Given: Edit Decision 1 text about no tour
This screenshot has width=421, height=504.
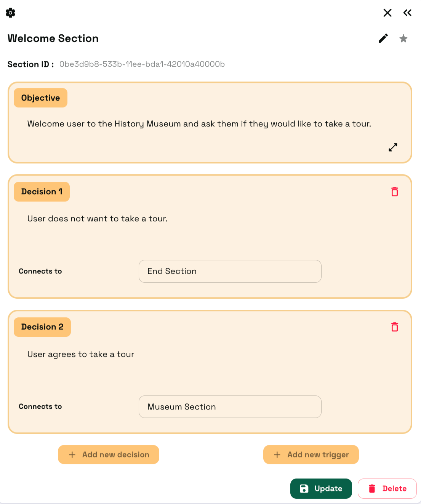Looking at the screenshot, I should pyautogui.click(x=97, y=219).
